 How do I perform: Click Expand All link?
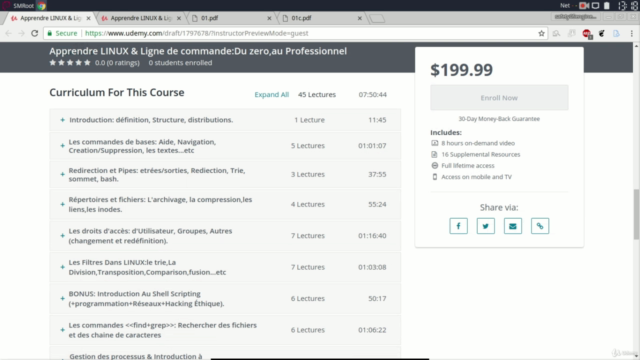point(271,95)
